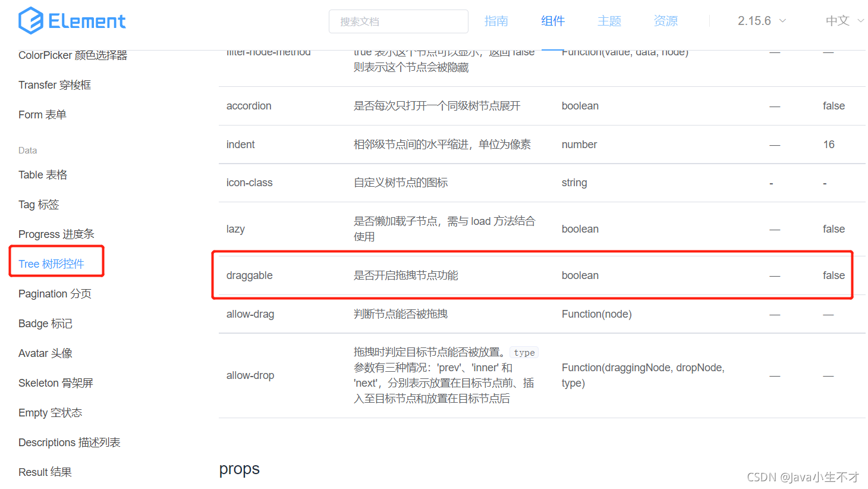The height and width of the screenshot is (489, 868).
Task: Open the 指南 nav tab
Action: tap(496, 21)
